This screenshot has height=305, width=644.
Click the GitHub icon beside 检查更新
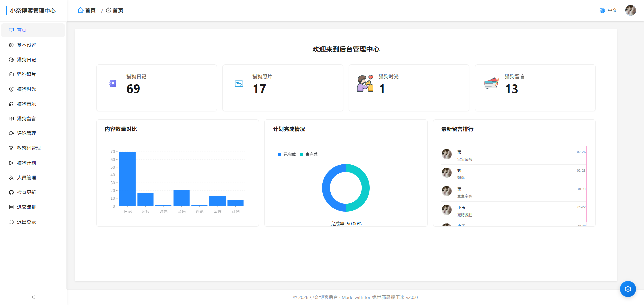(11, 192)
